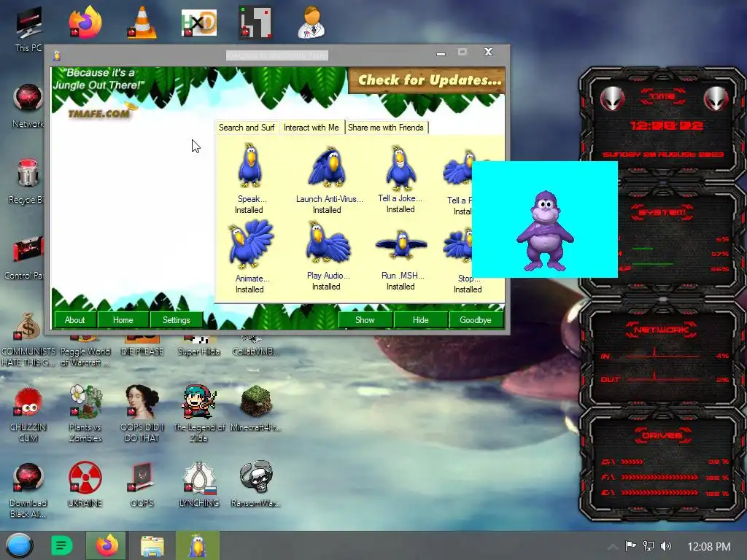Select the Tell a Joke parrot
The height and width of the screenshot is (560, 747).
pyautogui.click(x=400, y=168)
